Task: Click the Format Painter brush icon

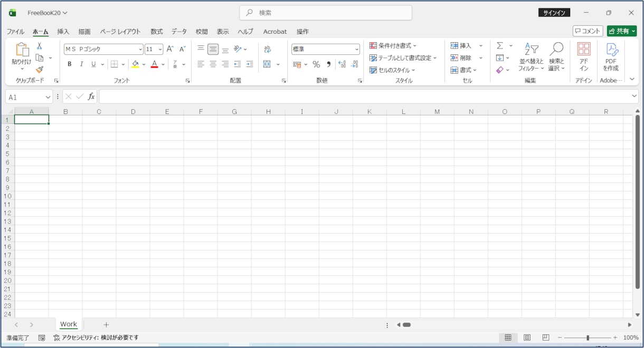Action: tap(40, 70)
